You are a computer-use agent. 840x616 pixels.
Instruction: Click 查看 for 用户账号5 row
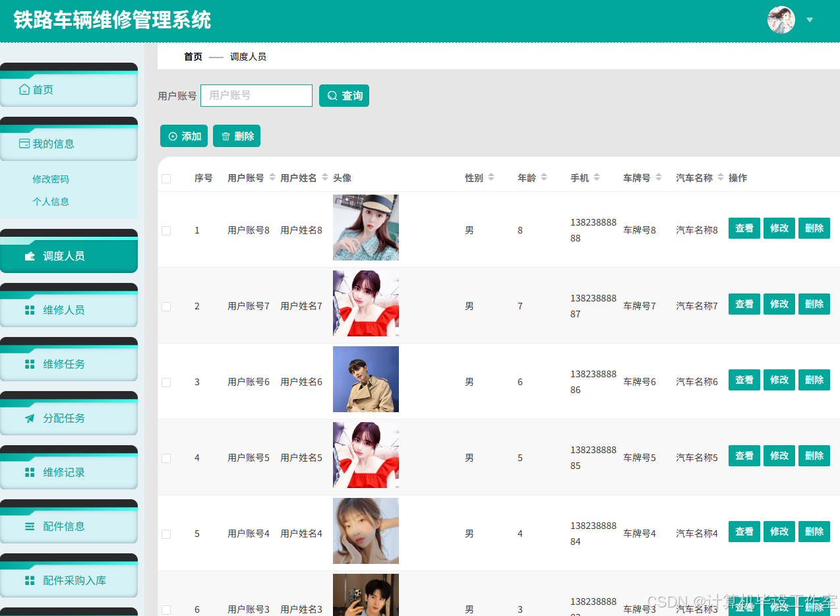744,456
